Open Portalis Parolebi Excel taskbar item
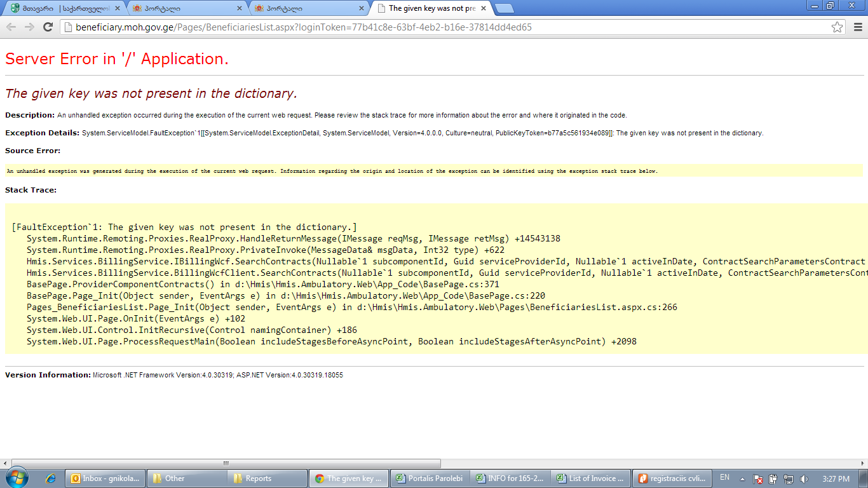 pos(430,478)
